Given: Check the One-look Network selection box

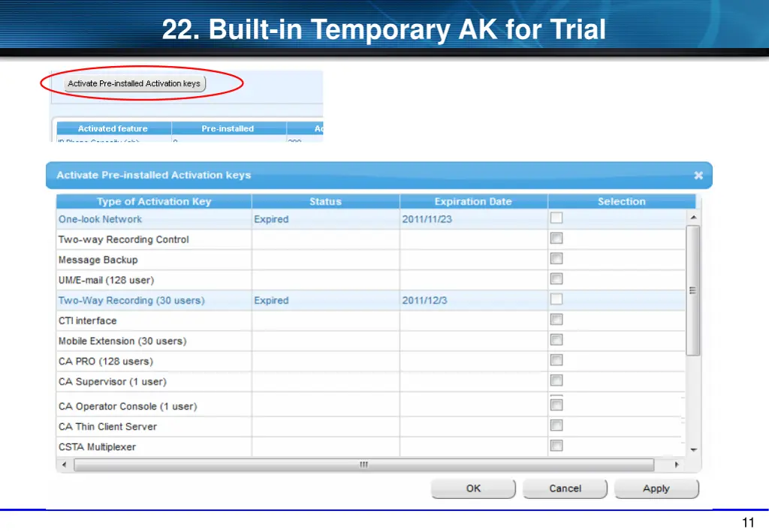Looking at the screenshot, I should pos(556,218).
